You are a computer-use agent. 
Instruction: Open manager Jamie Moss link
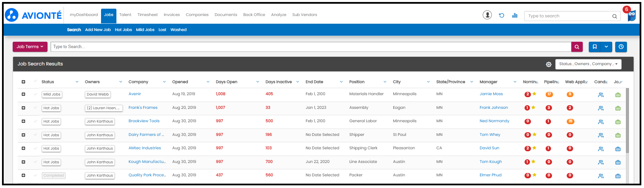pos(491,94)
